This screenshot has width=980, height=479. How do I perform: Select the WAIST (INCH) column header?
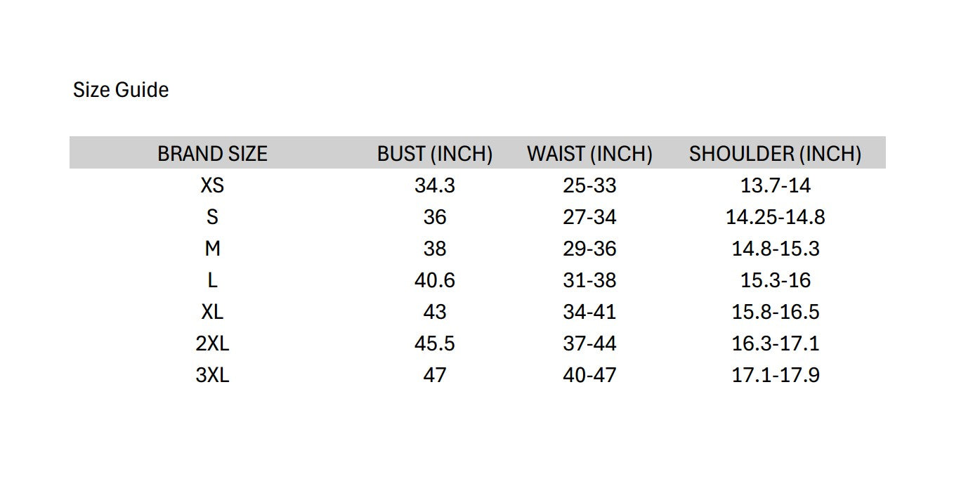pos(589,154)
